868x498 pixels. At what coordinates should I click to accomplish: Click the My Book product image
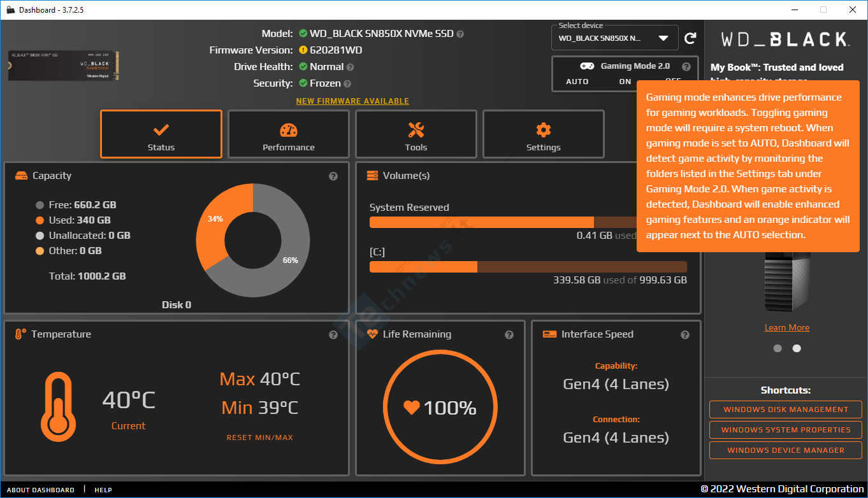click(x=787, y=281)
